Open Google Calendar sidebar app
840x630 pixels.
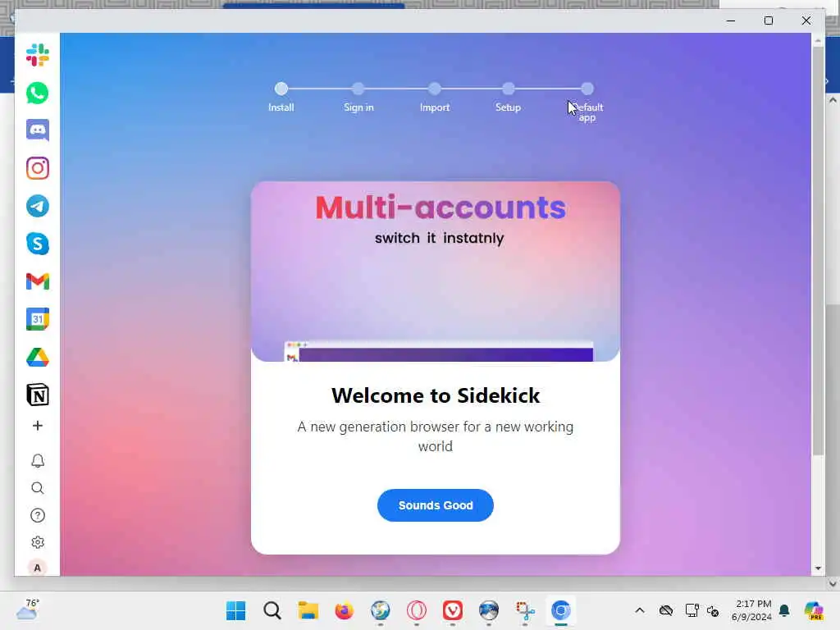coord(38,319)
